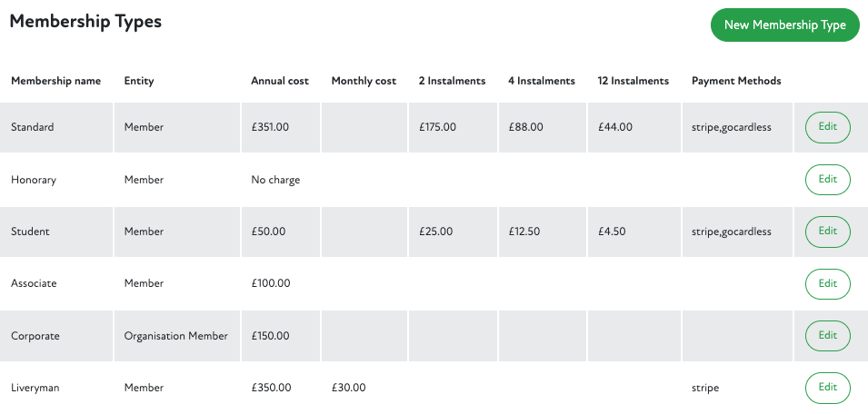868x414 pixels.
Task: Edit the Standard membership type
Action: click(x=827, y=127)
